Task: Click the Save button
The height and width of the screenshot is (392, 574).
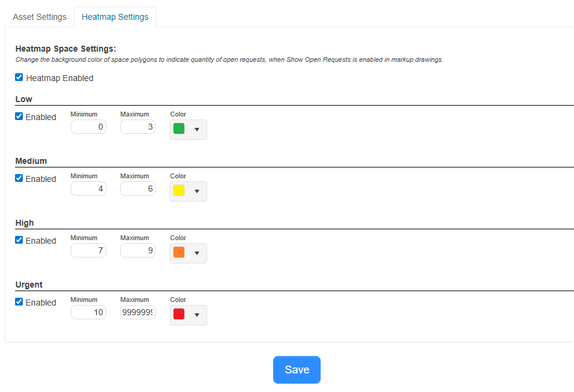Action: pyautogui.click(x=297, y=370)
